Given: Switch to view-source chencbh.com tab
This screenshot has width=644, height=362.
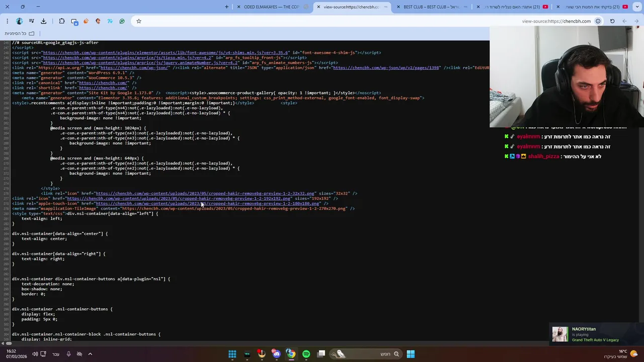Looking at the screenshot, I should (x=352, y=7).
